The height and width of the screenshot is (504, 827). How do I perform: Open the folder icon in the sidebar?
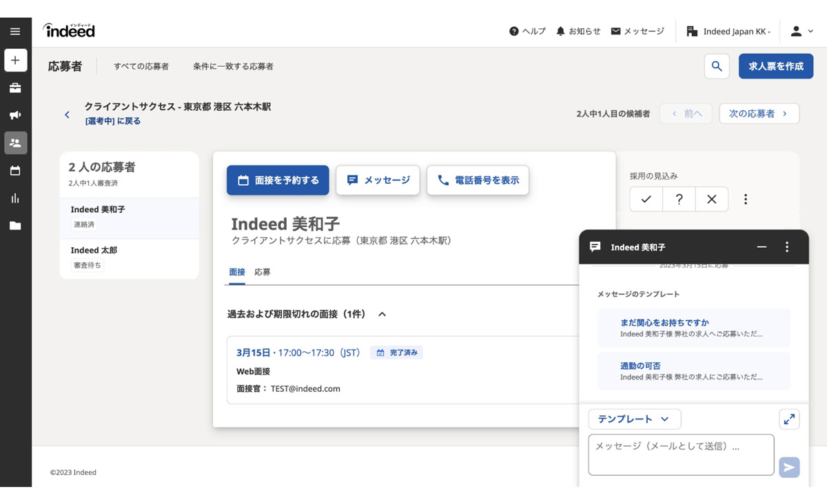click(x=15, y=225)
